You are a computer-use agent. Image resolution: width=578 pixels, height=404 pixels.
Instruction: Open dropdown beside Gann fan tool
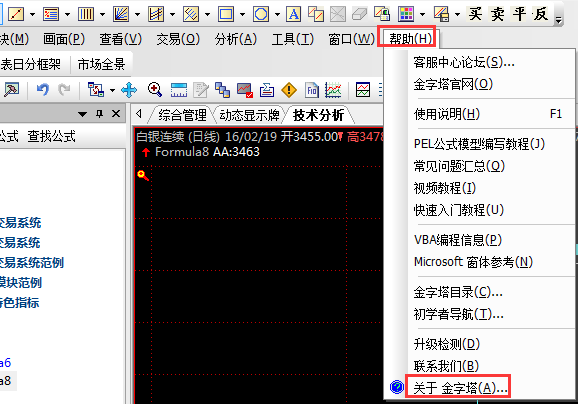coord(137,15)
